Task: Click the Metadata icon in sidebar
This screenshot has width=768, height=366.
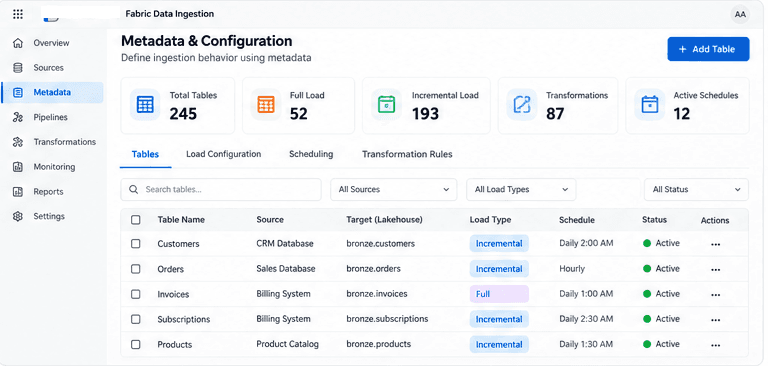Action: pos(18,92)
